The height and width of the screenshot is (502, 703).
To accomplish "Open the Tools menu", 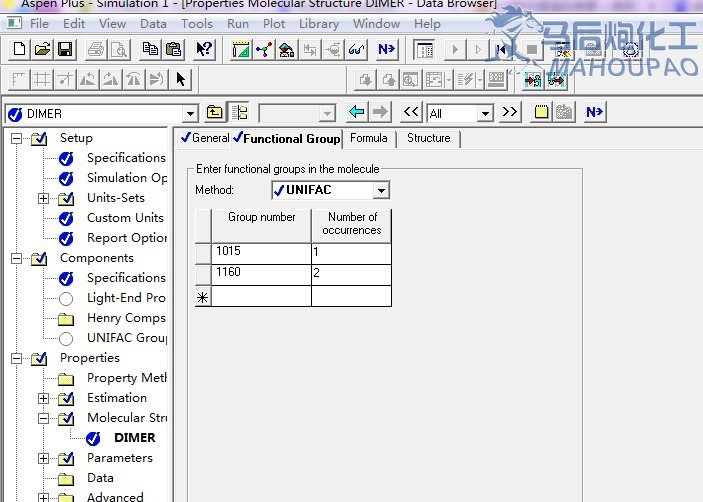I will point(197,23).
